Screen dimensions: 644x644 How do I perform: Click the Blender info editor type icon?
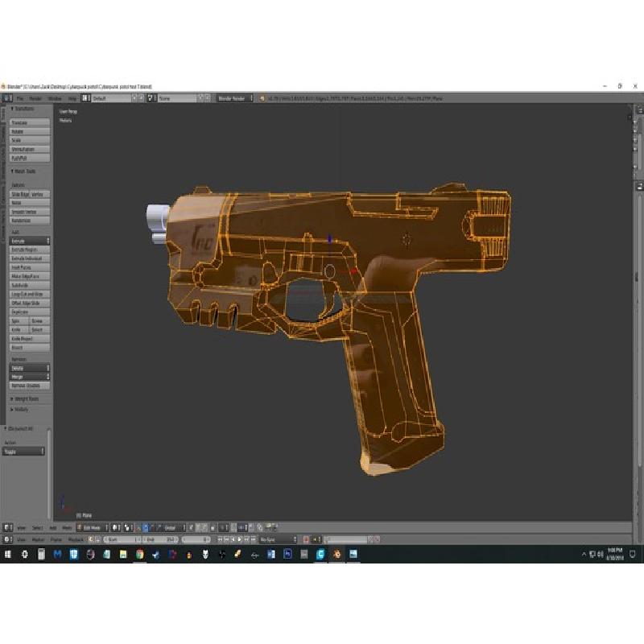[x=7, y=98]
